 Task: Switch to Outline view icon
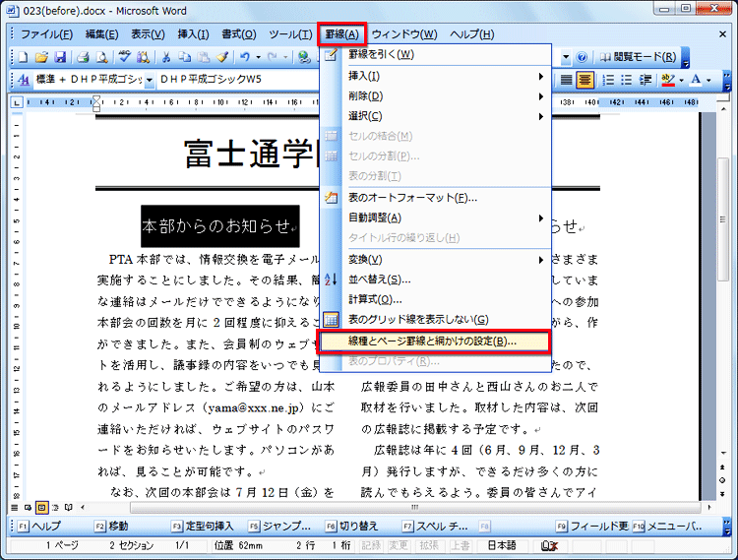(55, 507)
